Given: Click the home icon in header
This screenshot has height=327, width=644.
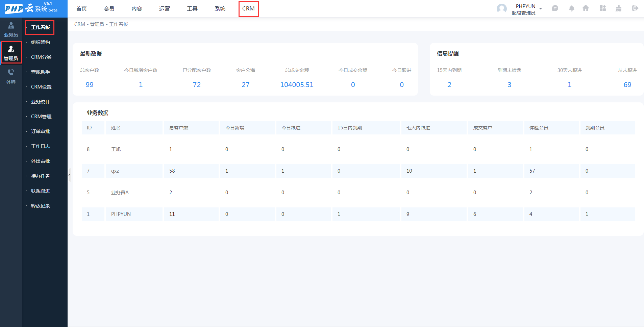Looking at the screenshot, I should [586, 8].
